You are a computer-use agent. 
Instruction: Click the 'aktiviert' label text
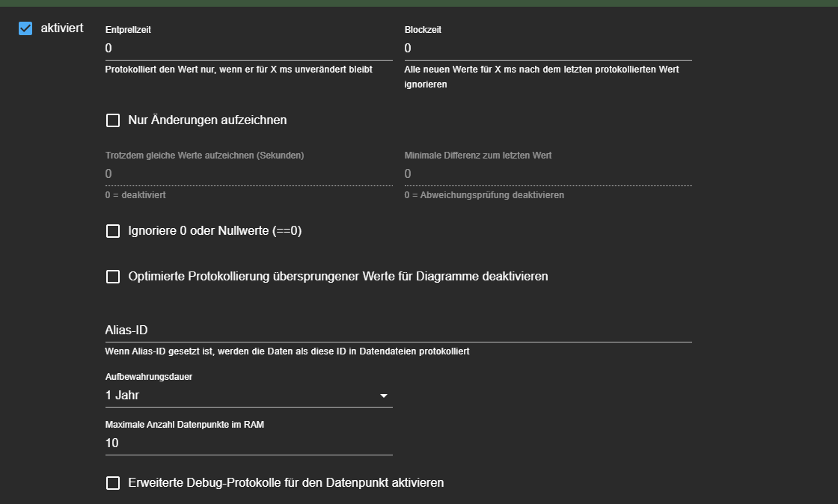[62, 28]
